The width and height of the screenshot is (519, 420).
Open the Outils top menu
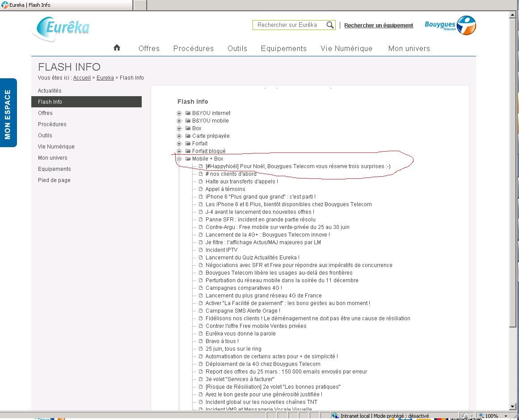click(x=237, y=48)
